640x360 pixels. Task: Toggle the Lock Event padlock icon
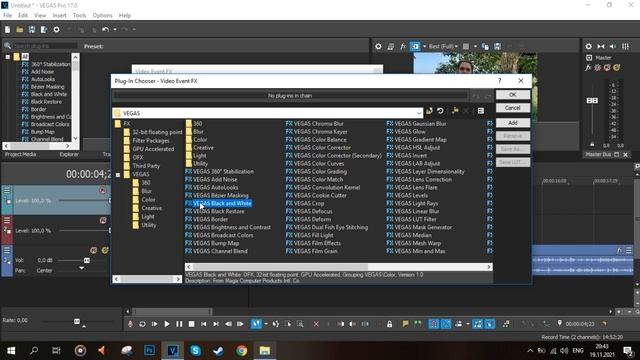tap(389, 324)
